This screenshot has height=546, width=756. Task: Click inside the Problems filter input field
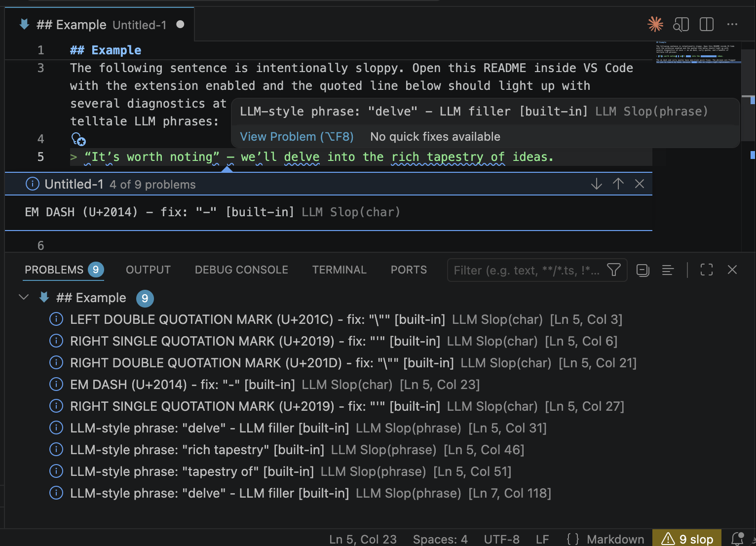(523, 270)
